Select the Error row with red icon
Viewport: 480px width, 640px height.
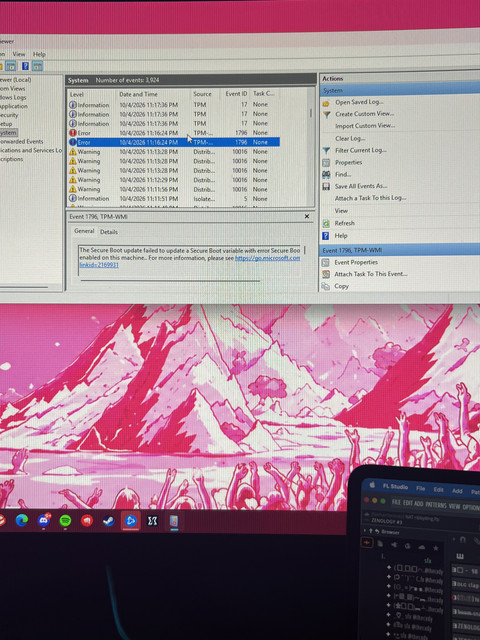[173, 133]
